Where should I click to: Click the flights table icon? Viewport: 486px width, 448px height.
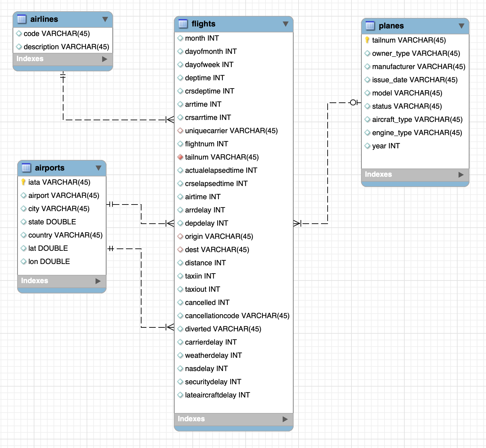point(183,24)
